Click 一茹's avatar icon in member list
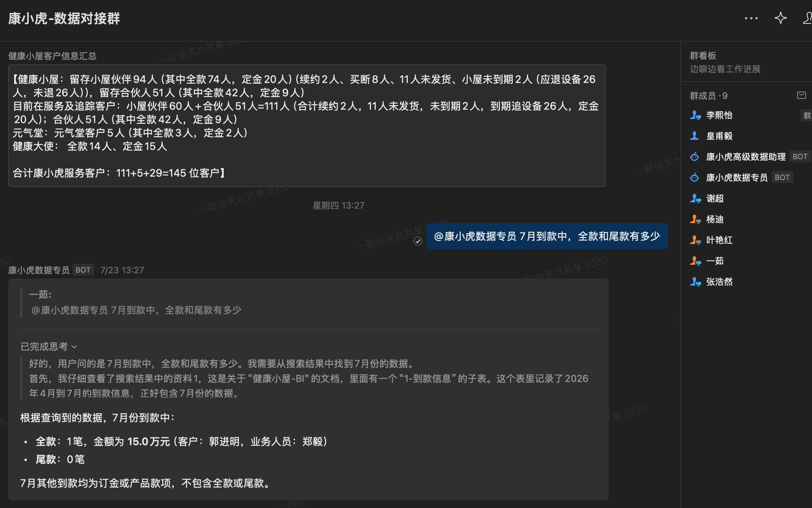The image size is (812, 508). click(x=695, y=261)
